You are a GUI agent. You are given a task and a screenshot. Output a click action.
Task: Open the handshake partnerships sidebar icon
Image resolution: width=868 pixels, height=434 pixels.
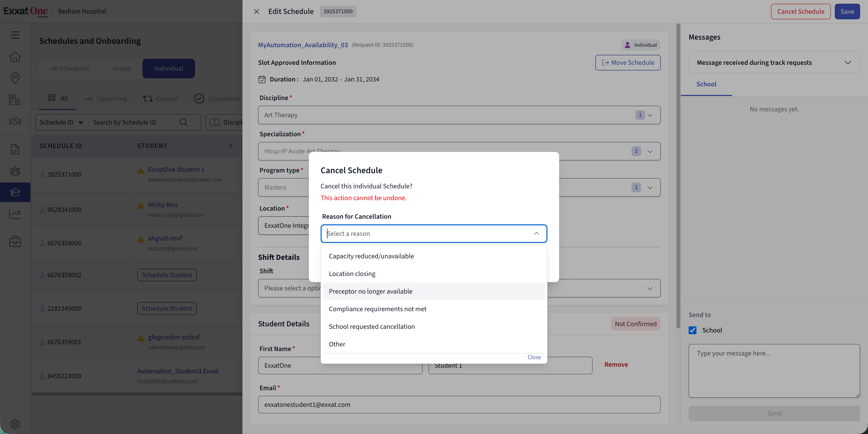[15, 121]
